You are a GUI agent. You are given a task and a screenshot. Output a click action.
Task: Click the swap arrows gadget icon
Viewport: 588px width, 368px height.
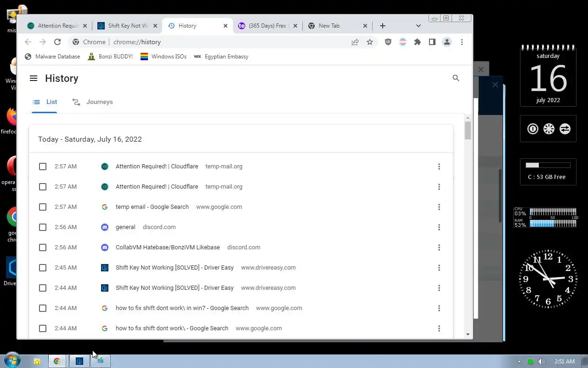[565, 129]
